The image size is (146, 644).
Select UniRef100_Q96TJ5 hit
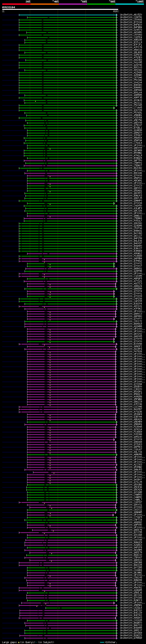tap(131, 198)
